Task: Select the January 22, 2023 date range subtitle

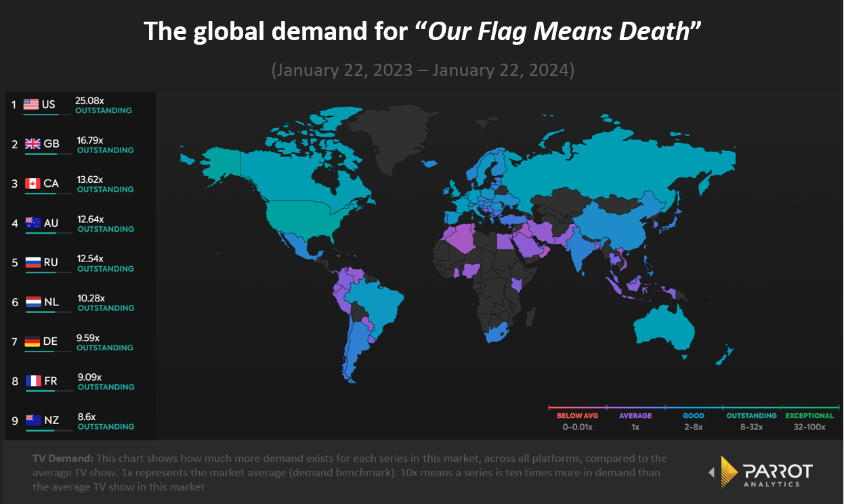Action: [x=422, y=70]
